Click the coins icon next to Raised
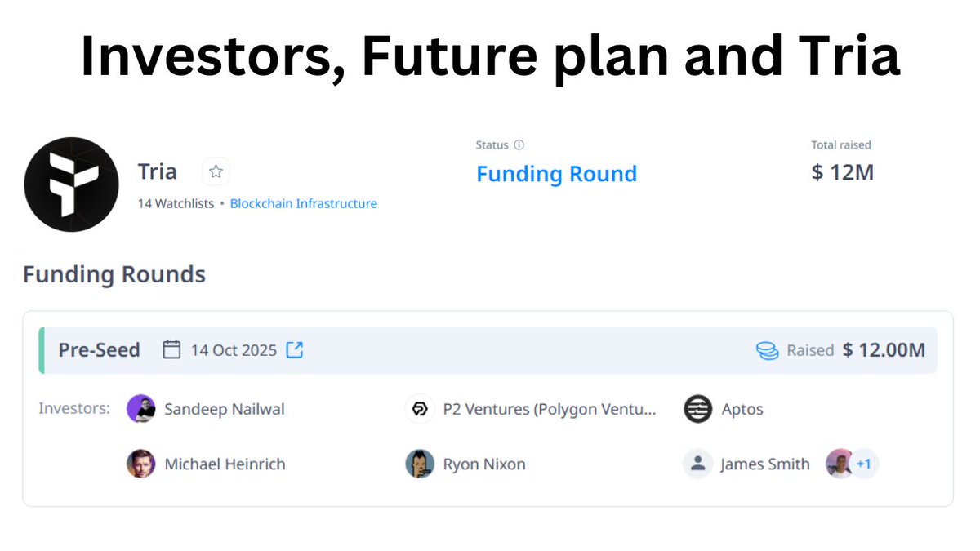 [x=767, y=351]
